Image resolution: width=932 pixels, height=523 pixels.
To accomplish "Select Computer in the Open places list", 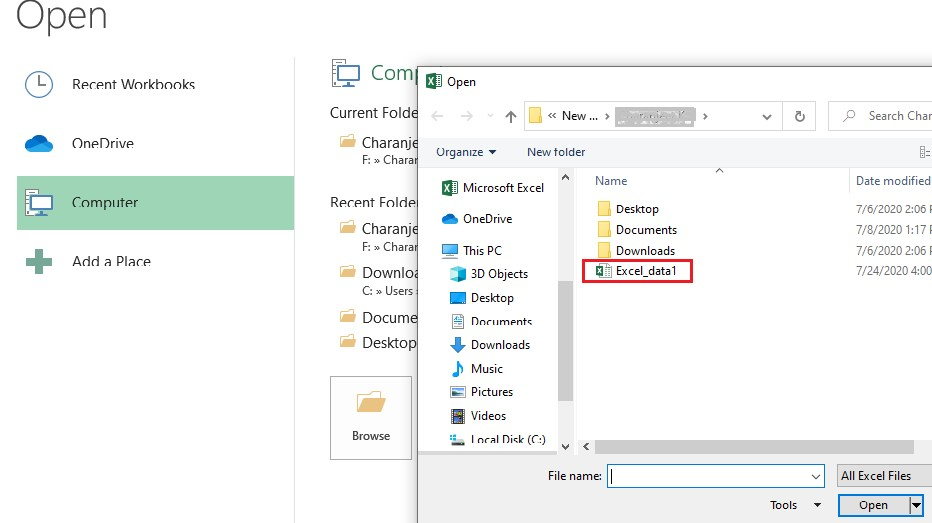I will click(x=105, y=203).
